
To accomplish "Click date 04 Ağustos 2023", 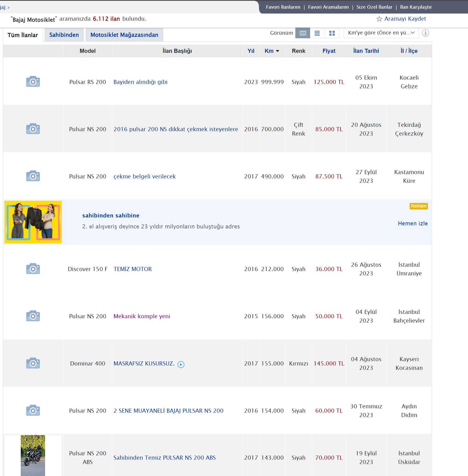I will (366, 363).
